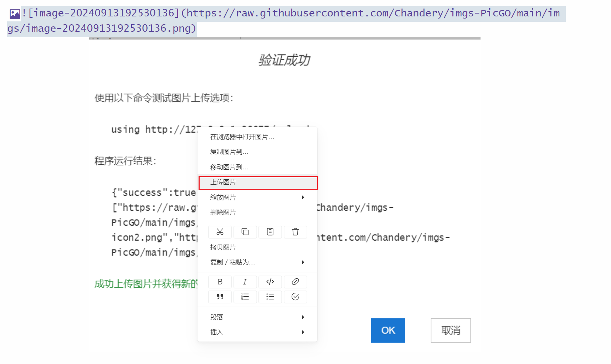Expand the 复制 / 粘贴为 submenu

pos(257,262)
